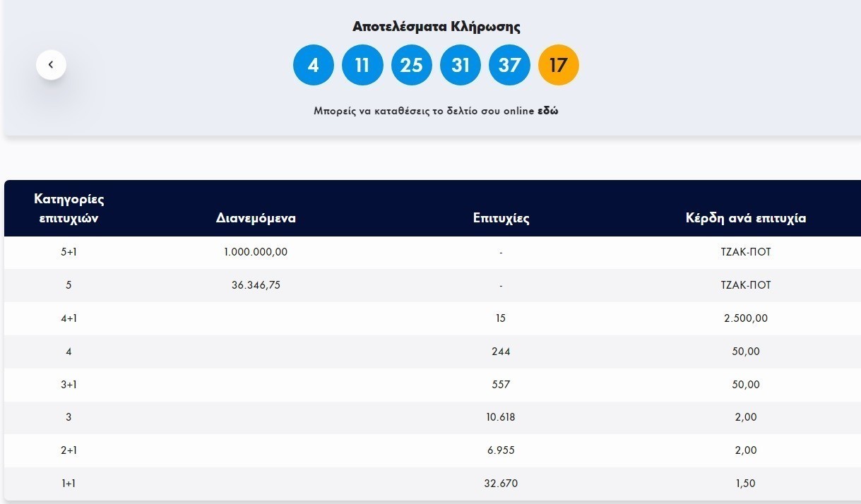This screenshot has height=504, width=861.
Task: Click the 1.000.000,00 jackpot amount
Action: click(256, 252)
